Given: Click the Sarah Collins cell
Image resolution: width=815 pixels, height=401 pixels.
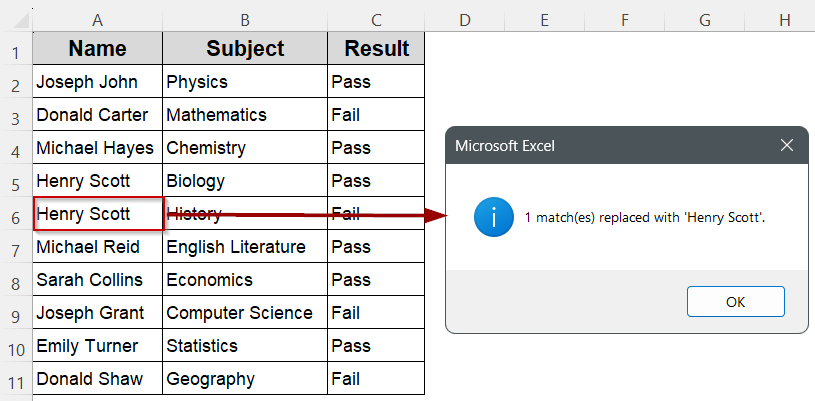Looking at the screenshot, I should (97, 280).
